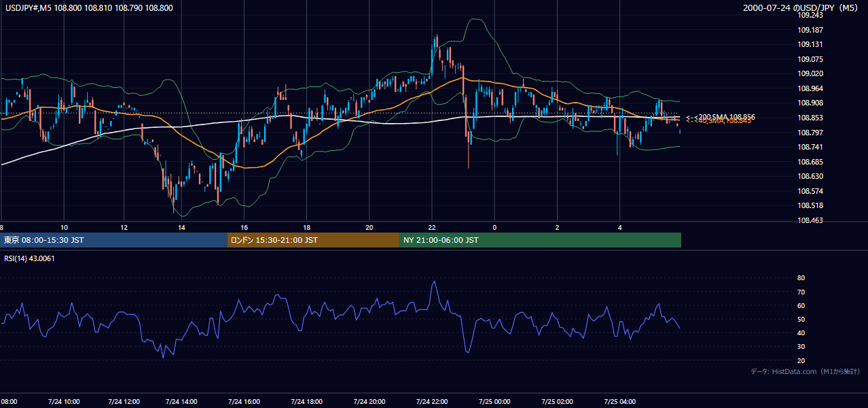
Task: Click the 109.020 price axis label
Action: pyautogui.click(x=810, y=73)
